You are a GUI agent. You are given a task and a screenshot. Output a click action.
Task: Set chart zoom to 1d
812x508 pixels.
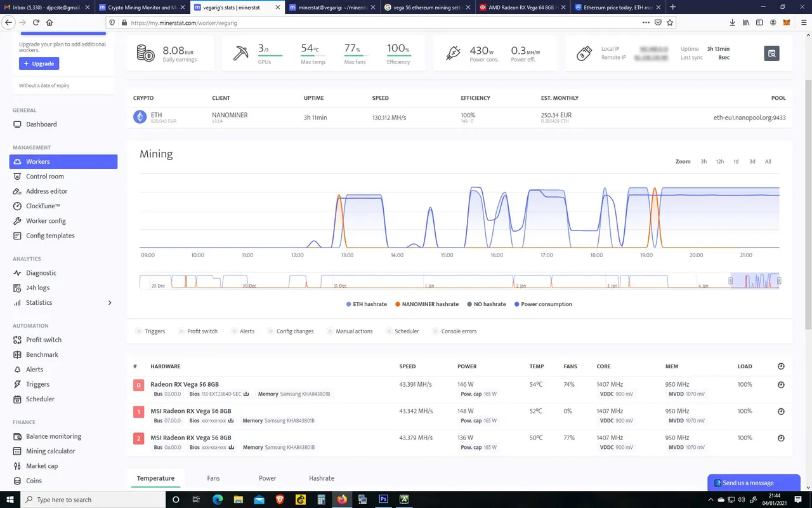coord(736,161)
